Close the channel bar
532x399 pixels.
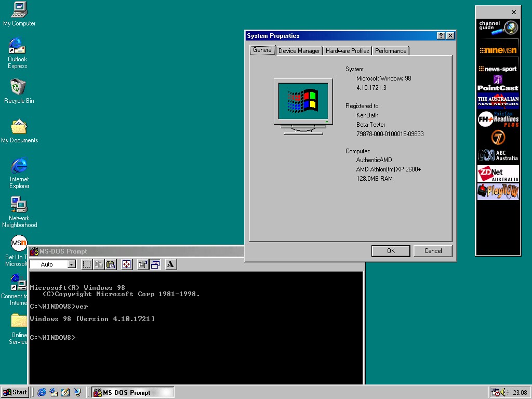coord(514,12)
